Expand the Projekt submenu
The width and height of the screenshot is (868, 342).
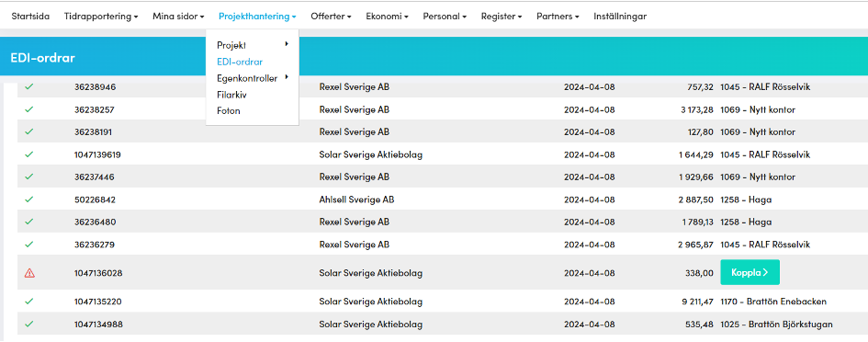click(x=253, y=45)
